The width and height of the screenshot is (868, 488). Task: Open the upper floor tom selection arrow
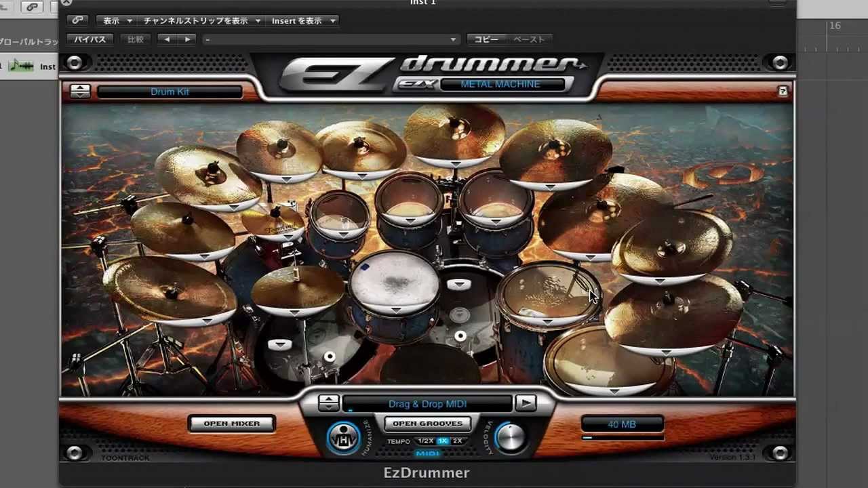click(546, 322)
